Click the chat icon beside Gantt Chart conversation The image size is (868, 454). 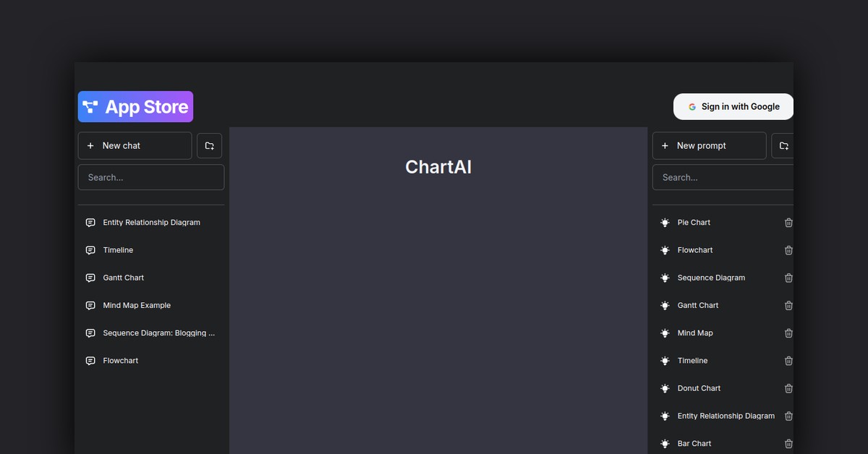(x=90, y=278)
